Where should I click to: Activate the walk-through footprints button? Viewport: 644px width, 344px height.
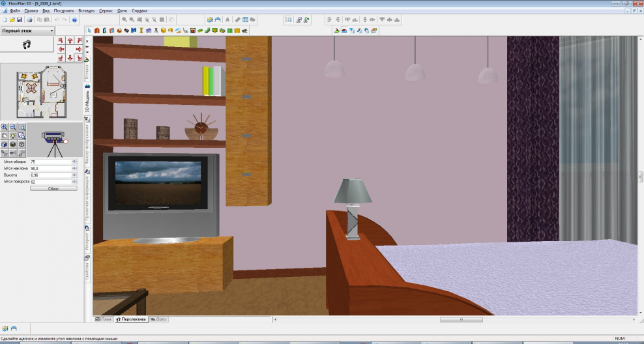[x=27, y=44]
